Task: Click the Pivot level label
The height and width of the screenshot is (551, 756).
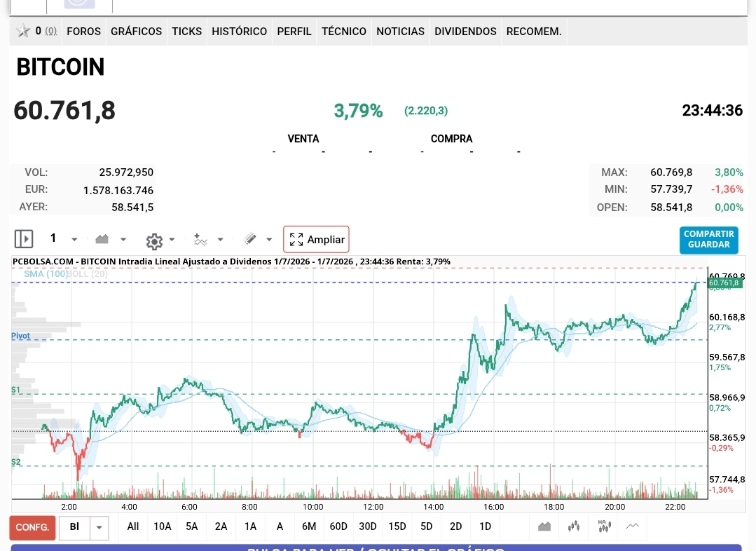Action: pyautogui.click(x=20, y=336)
